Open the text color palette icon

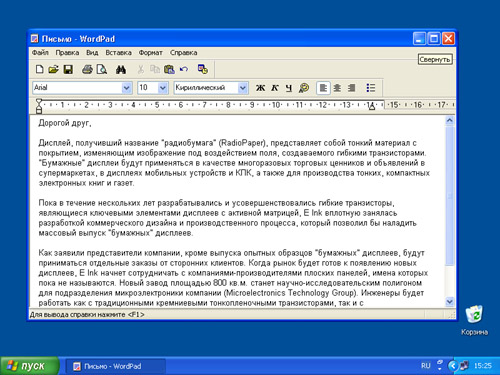[304, 88]
